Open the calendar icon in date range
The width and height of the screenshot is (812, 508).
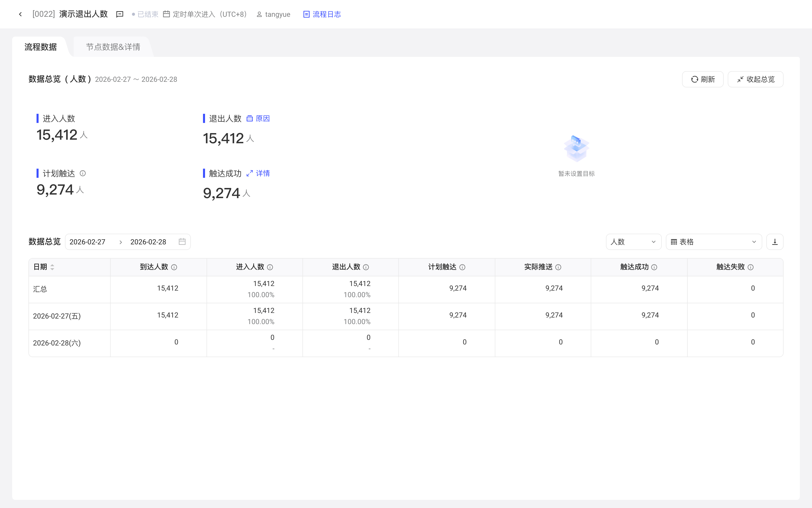(x=182, y=242)
